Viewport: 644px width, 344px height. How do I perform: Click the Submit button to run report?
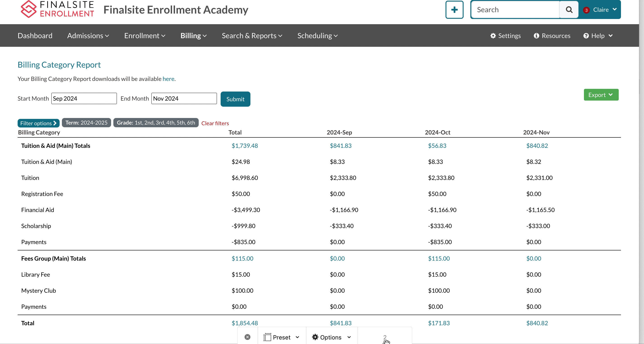236,99
